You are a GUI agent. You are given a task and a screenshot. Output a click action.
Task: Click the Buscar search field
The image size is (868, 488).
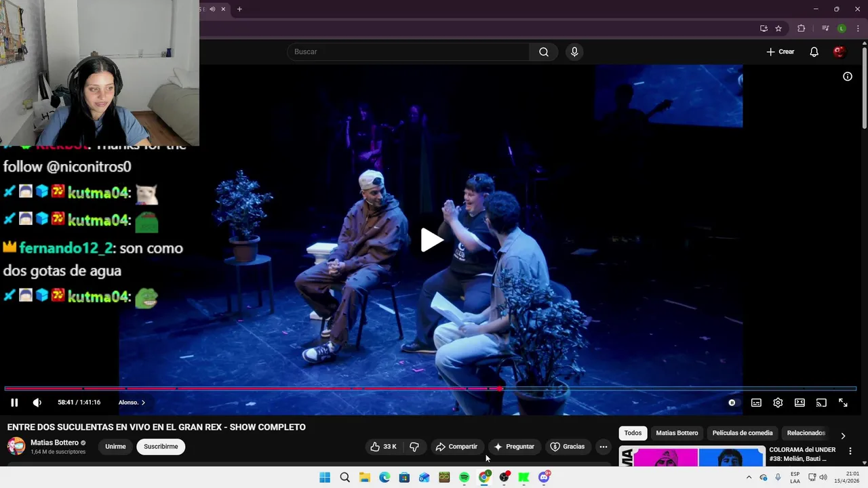(408, 52)
